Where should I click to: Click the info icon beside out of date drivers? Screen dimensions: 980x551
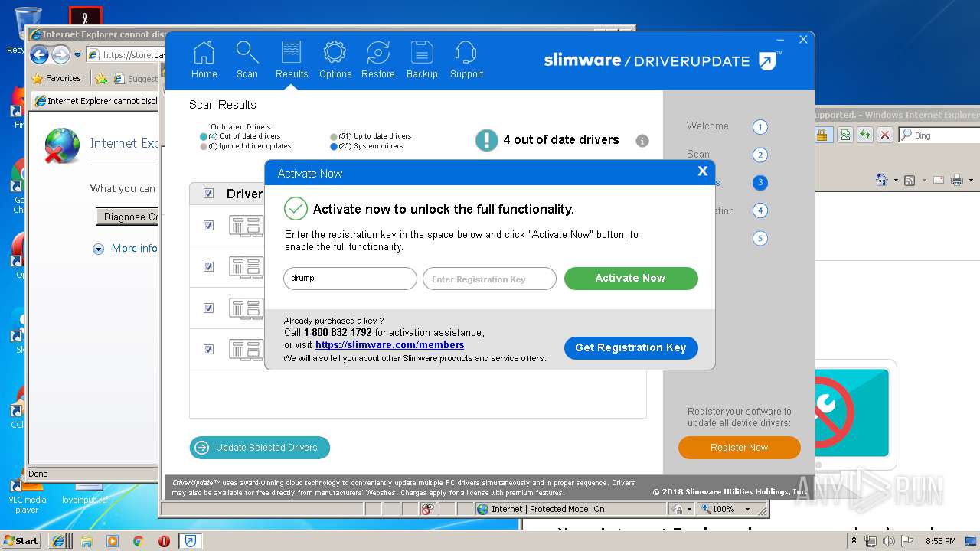(x=642, y=141)
